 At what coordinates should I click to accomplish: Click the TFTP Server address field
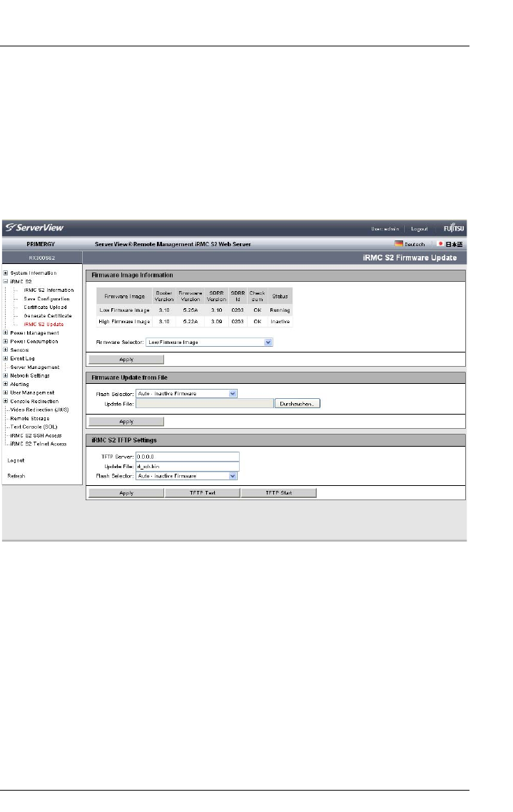[x=188, y=457]
